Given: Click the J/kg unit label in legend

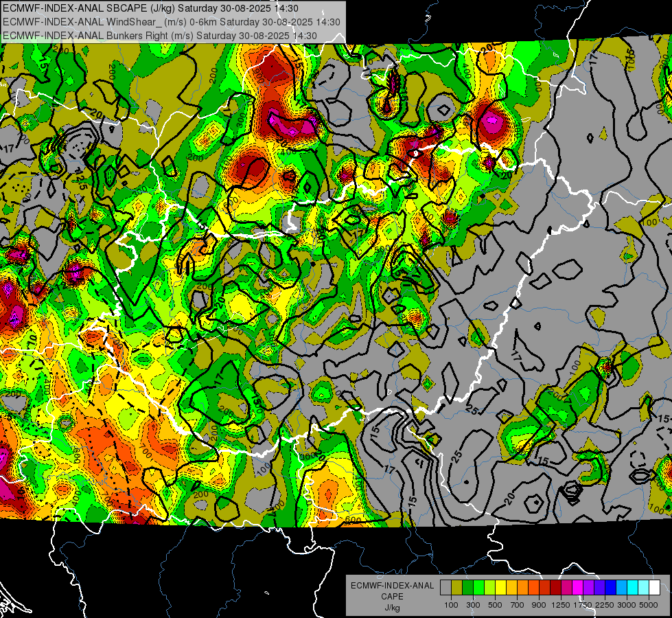Looking at the screenshot, I should tap(392, 608).
